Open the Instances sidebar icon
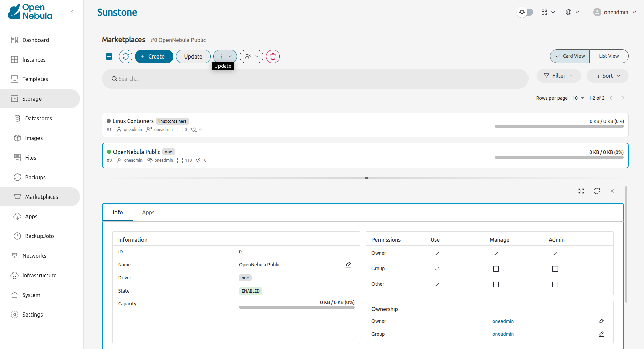644x349 pixels. (x=15, y=60)
